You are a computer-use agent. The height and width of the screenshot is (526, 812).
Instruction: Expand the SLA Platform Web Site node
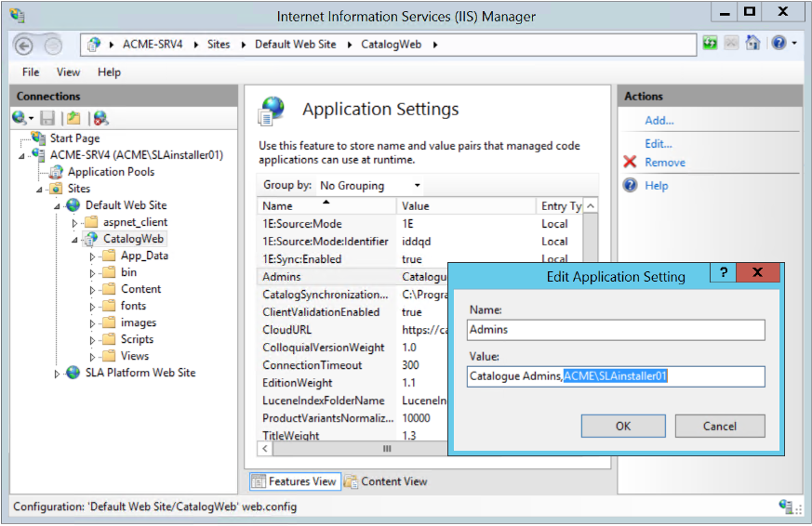57,373
